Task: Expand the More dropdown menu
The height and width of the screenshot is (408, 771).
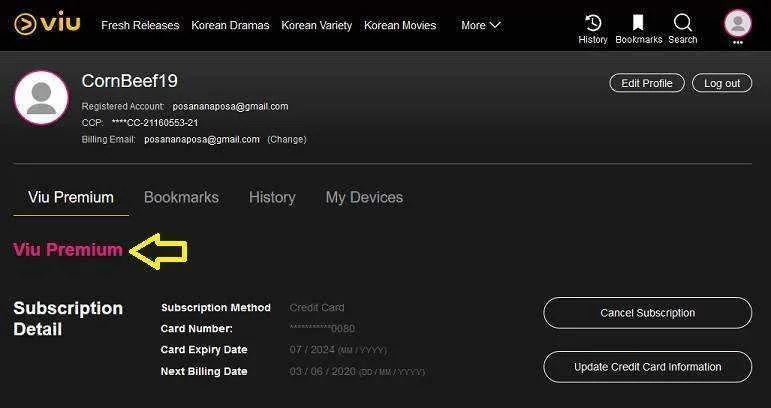Action: [480, 25]
